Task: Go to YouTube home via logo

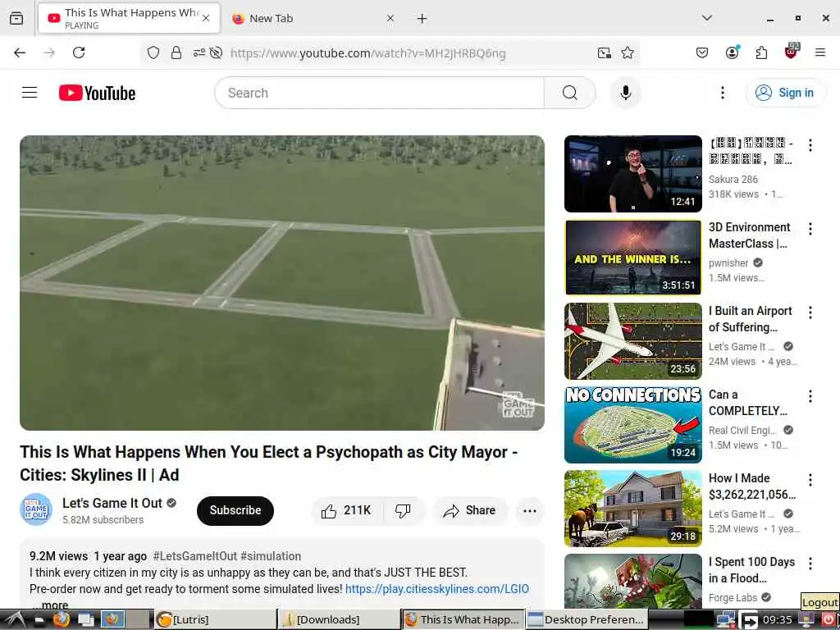Action: point(97,93)
